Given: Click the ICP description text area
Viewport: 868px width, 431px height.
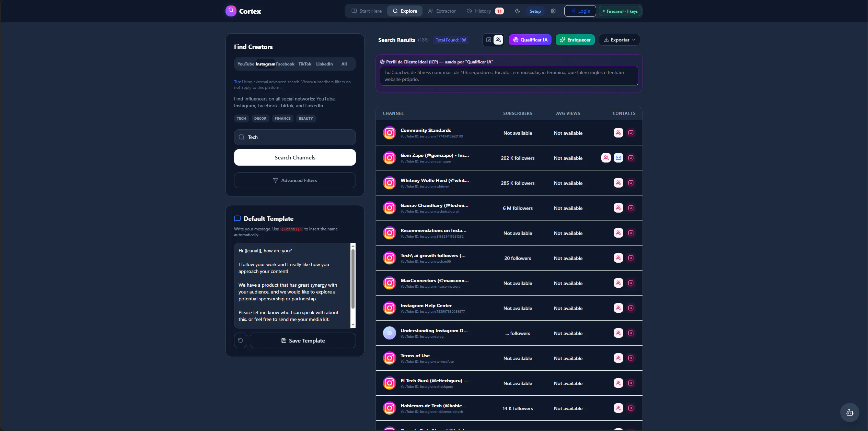Looking at the screenshot, I should (x=509, y=76).
